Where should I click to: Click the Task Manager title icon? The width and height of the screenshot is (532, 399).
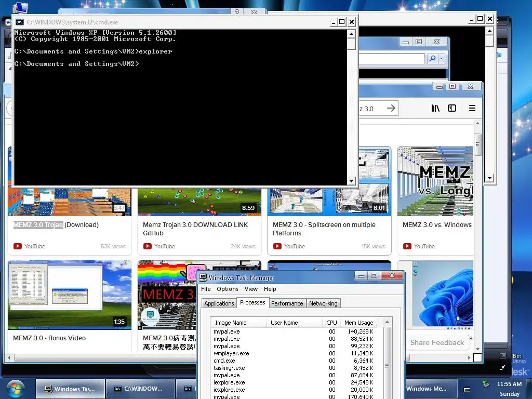[x=203, y=277]
